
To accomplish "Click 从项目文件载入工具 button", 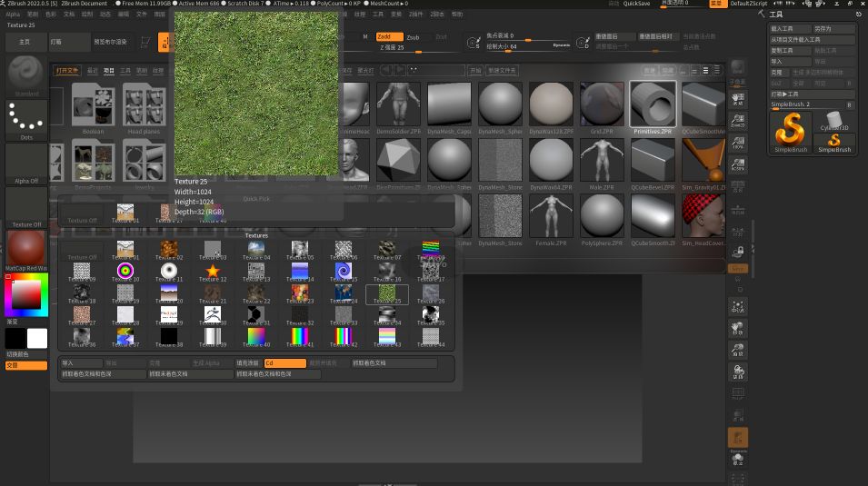I will coord(812,40).
